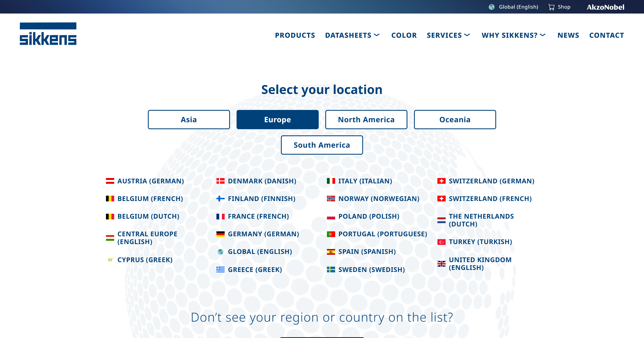Screen dimensions: 644x338
Task: Click the Finland flag icon
Action: pyautogui.click(x=221, y=199)
